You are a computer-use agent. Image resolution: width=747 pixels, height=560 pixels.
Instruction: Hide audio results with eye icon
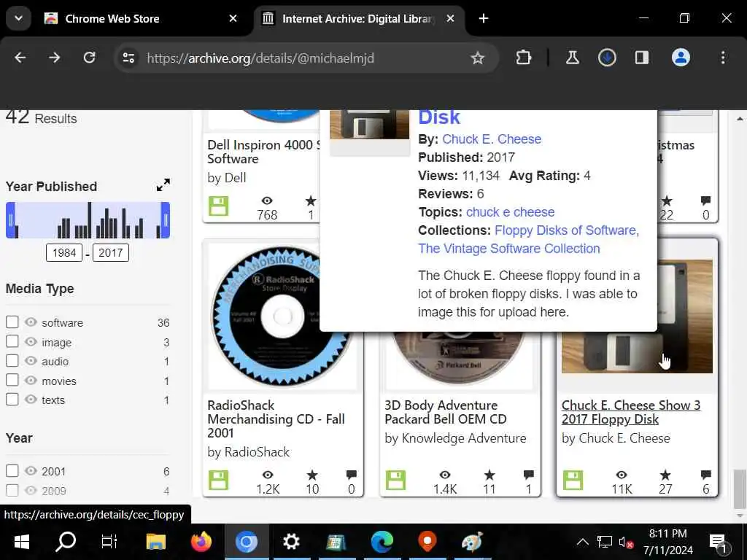tap(31, 361)
